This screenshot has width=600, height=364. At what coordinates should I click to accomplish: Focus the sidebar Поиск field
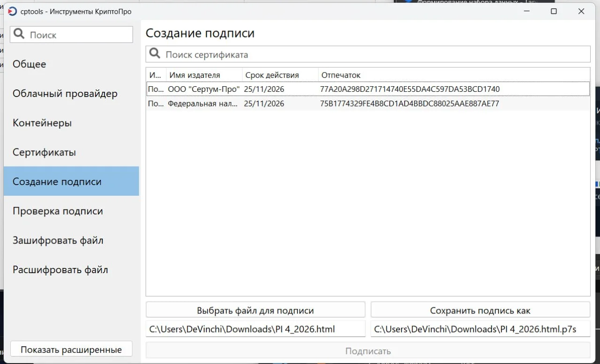coord(72,35)
